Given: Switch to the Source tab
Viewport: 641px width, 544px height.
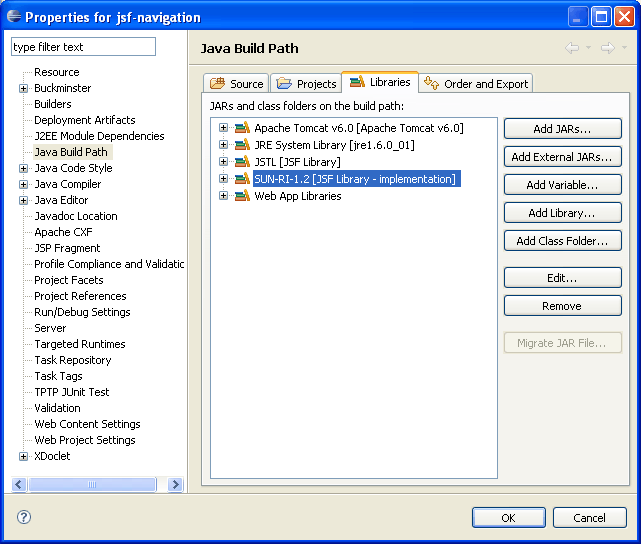Looking at the screenshot, I should pyautogui.click(x=236, y=83).
